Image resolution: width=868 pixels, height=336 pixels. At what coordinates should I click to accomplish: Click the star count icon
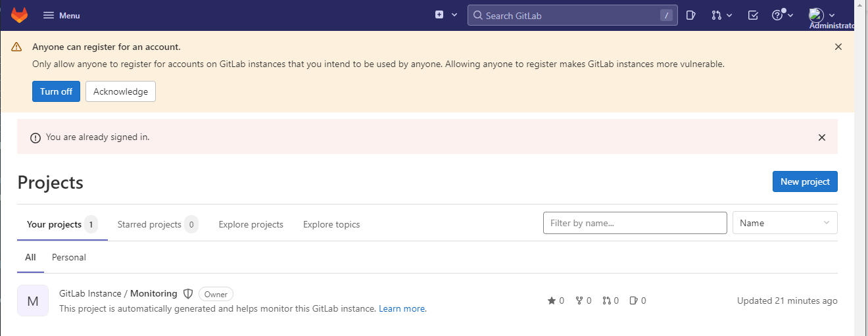pos(552,300)
